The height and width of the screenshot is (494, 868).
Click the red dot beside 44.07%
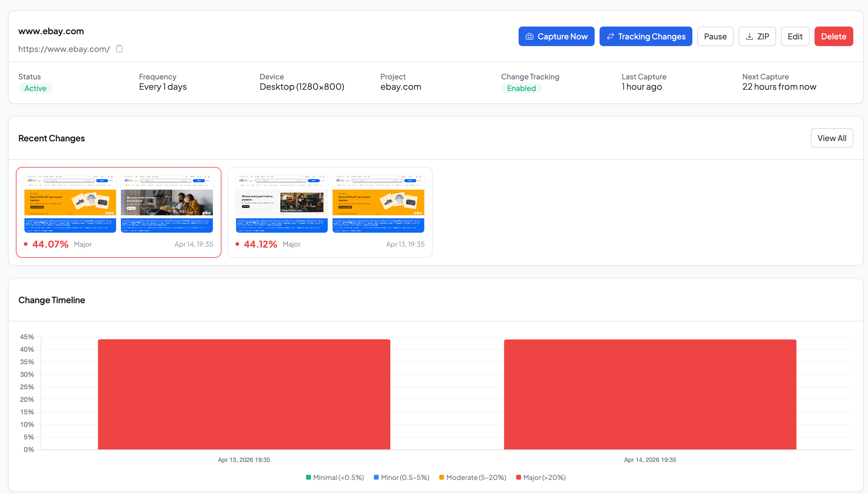(x=25, y=244)
